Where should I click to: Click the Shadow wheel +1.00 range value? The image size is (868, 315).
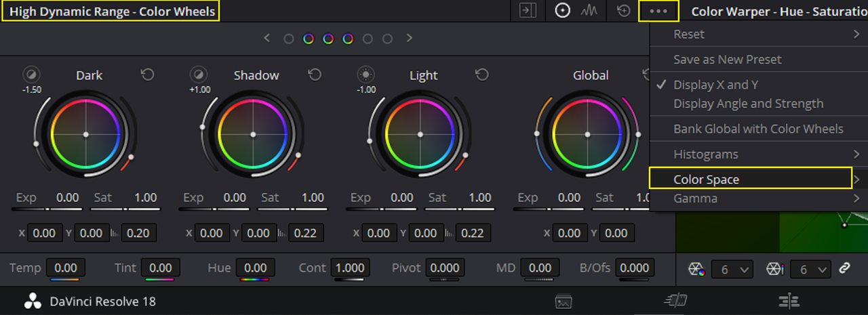pos(201,89)
